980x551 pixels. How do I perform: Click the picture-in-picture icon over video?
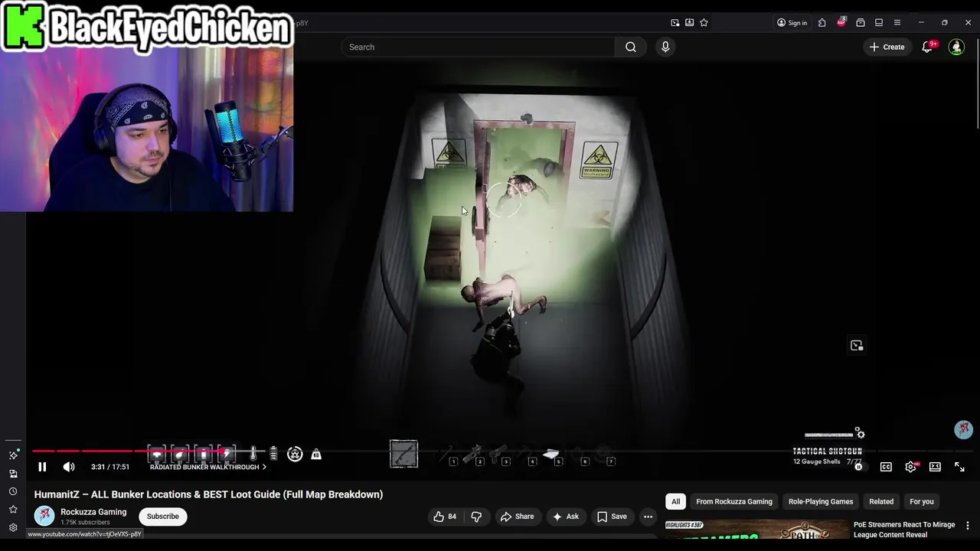(x=857, y=345)
